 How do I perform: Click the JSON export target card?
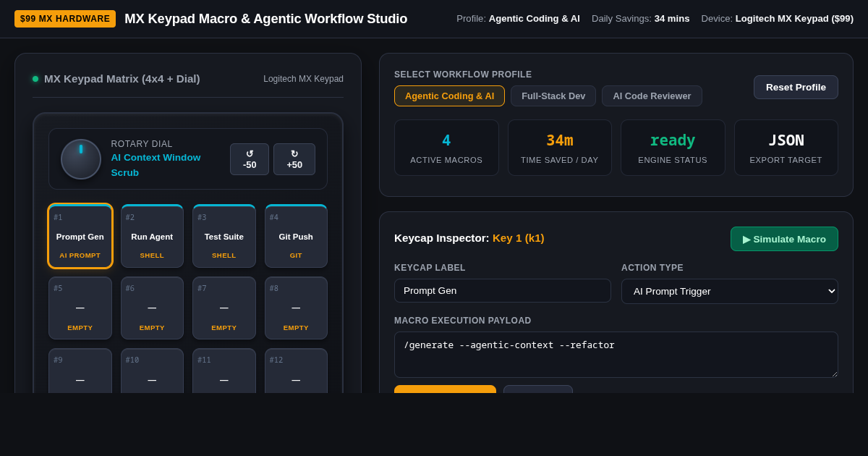(786, 148)
